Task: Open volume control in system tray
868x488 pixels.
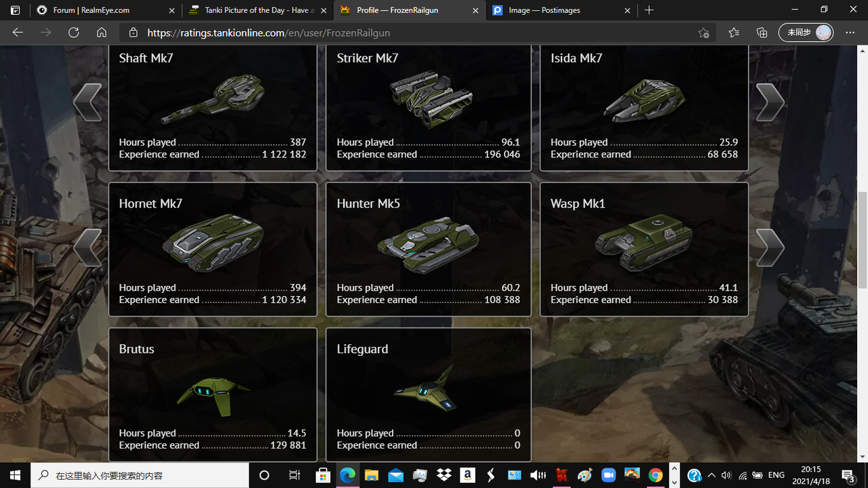Action: pos(726,475)
